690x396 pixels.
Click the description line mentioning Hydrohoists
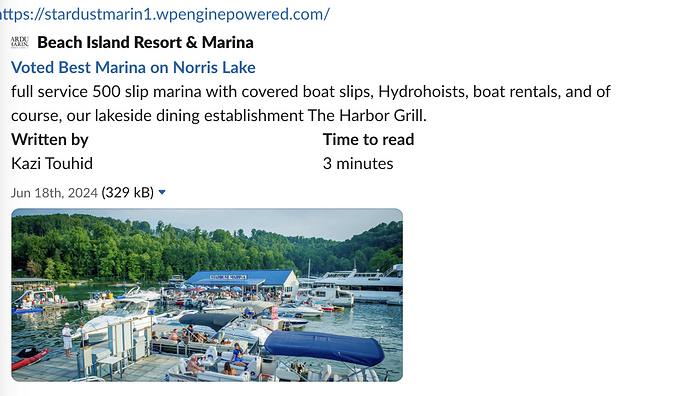tap(311, 92)
